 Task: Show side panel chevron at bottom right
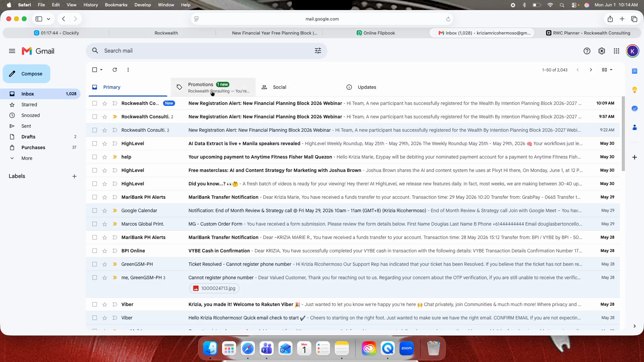634,326
